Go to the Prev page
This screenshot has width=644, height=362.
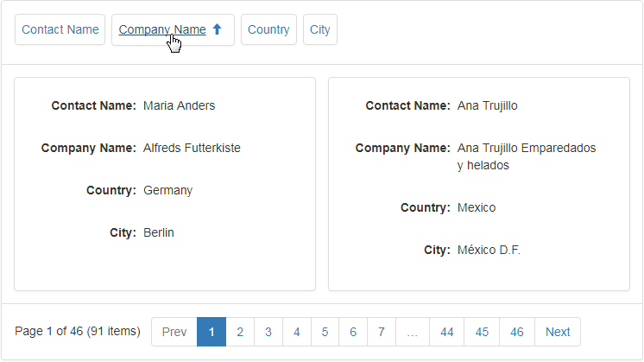174,332
